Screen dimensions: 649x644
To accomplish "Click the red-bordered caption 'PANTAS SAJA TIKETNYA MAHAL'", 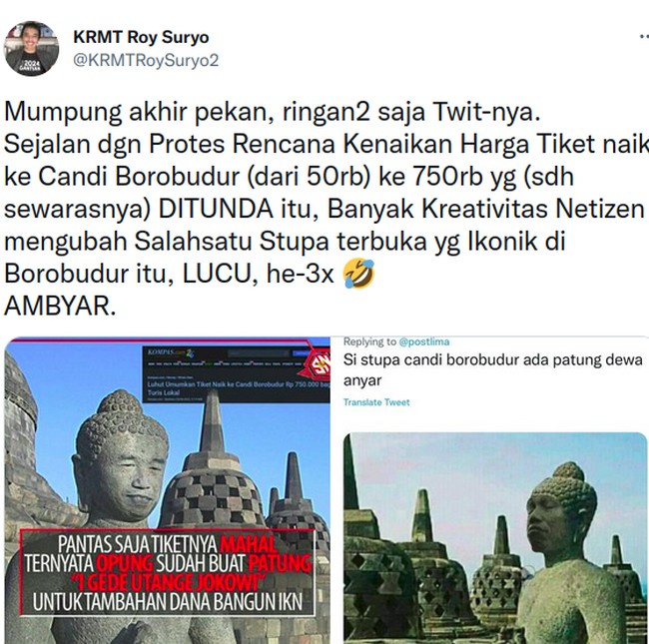I will tap(168, 573).
